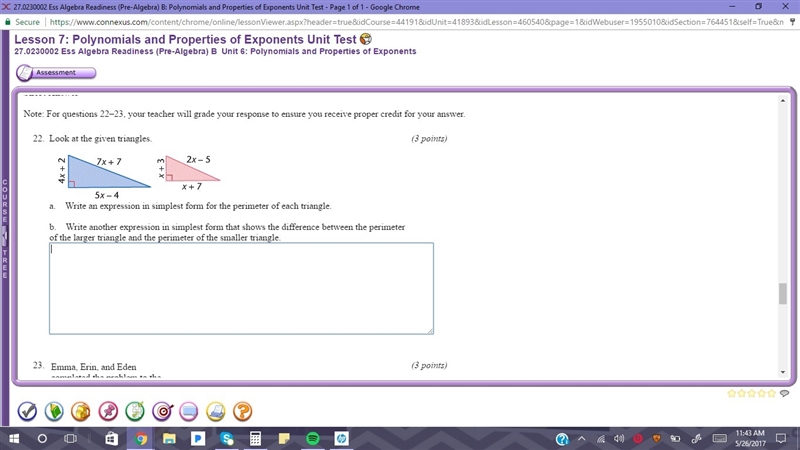Click the checkmark icon in the lesson toolbar
800x450 pixels.
click(x=27, y=411)
